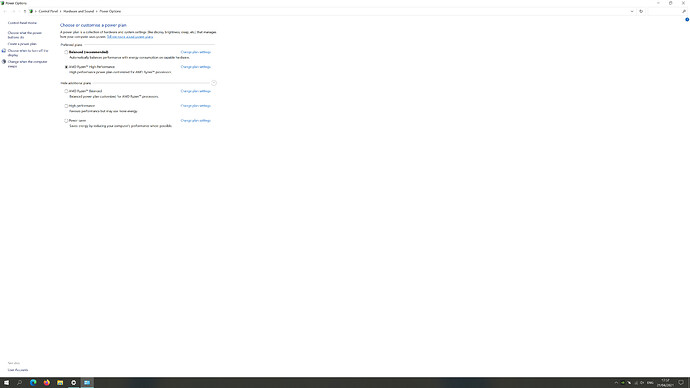This screenshot has width=690, height=388.
Task: Click the Up one level arrow
Action: [x=25, y=11]
